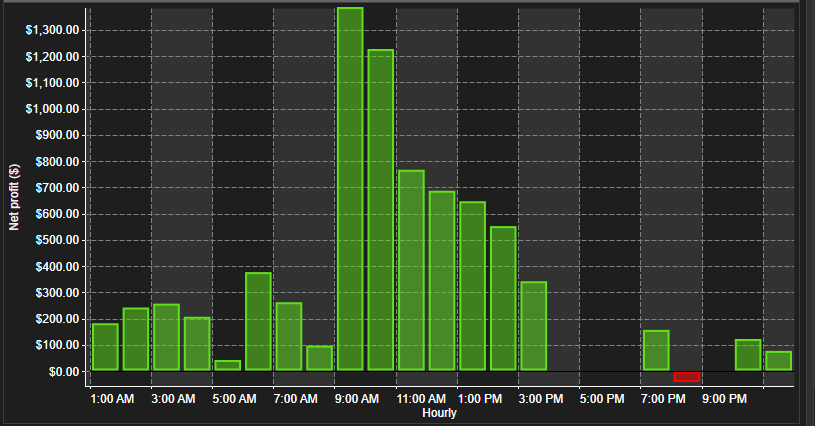Pick the 1:00 PM profit bar
This screenshot has width=815, height=426.
pyautogui.click(x=473, y=286)
